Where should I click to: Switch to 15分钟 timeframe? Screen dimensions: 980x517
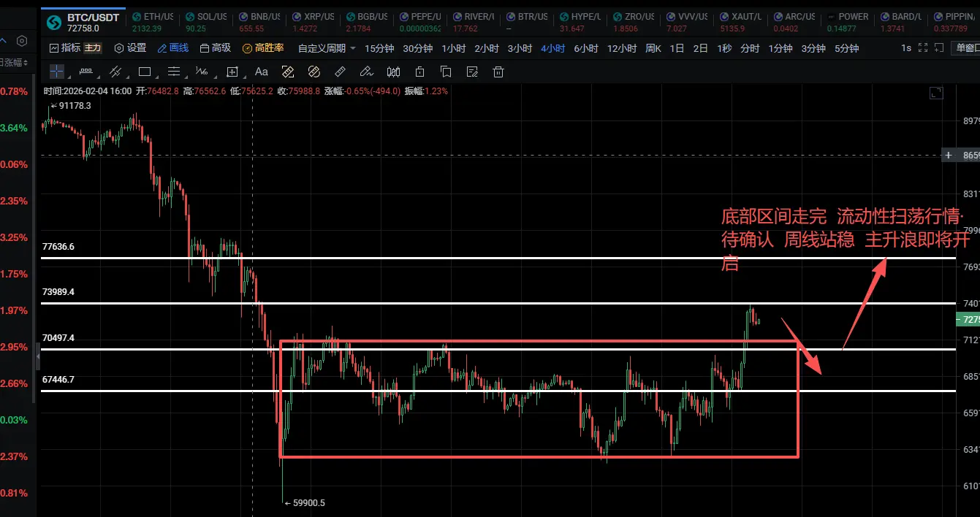tap(379, 48)
